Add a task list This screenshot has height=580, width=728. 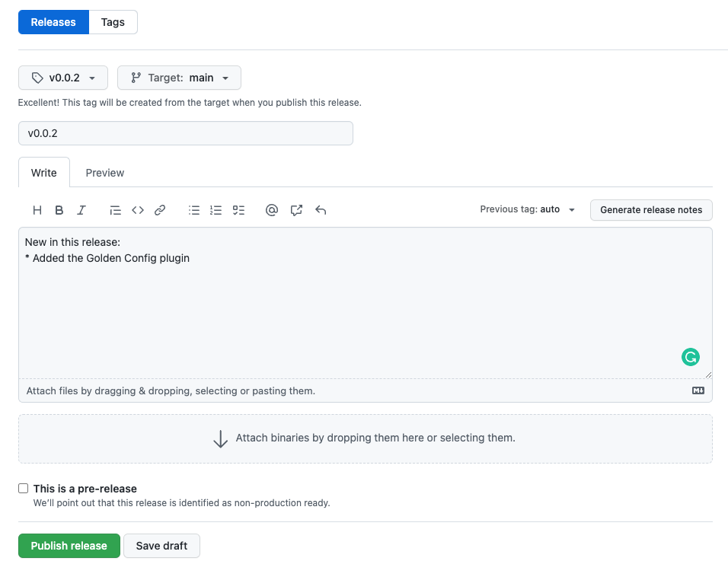[x=238, y=210]
